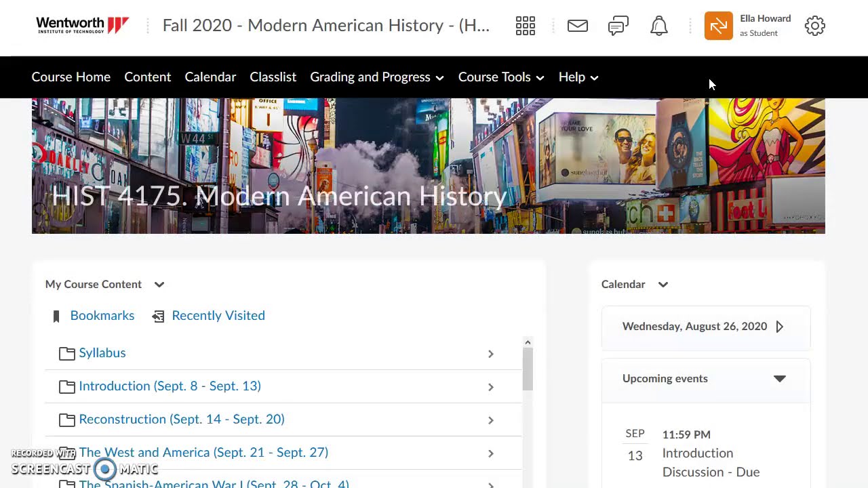Viewport: 868px width, 488px height.
Task: Open the Course Tools dropdown
Action: [x=500, y=77]
